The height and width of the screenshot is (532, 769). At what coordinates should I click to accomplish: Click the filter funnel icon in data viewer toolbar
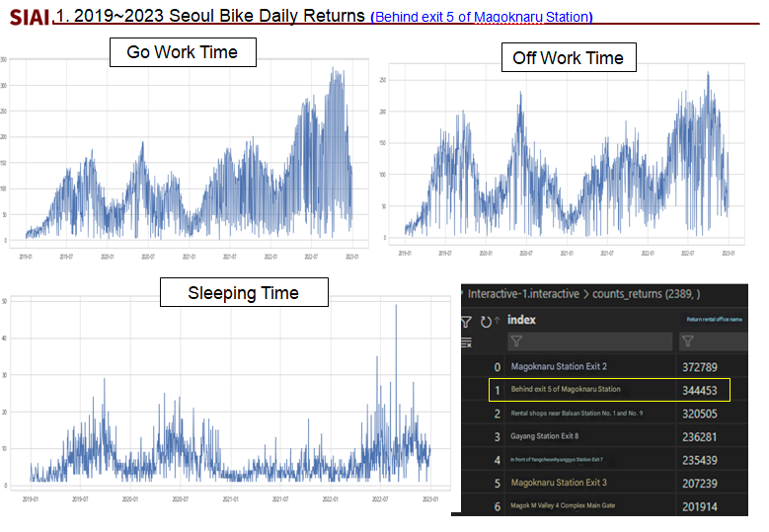tap(466, 322)
